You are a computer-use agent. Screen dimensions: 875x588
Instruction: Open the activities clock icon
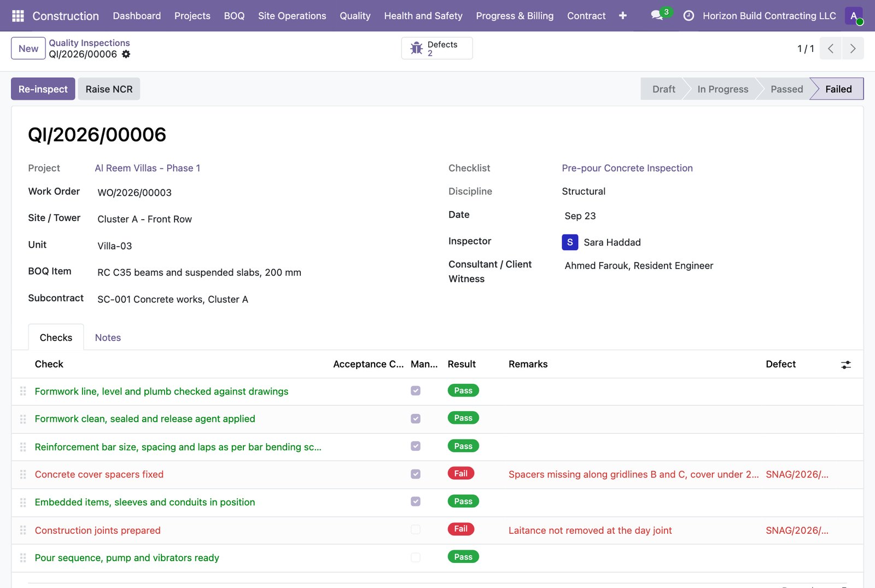[689, 16]
